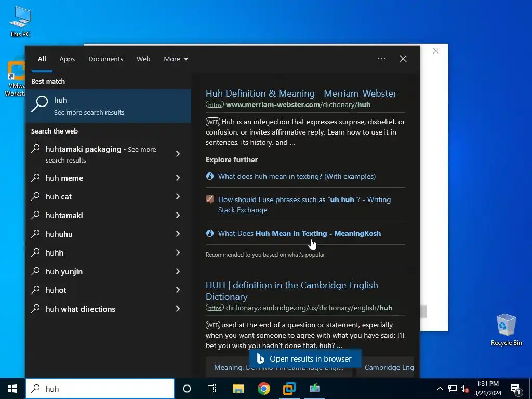Click the network status tray icon
The height and width of the screenshot is (399, 532).
click(x=453, y=389)
